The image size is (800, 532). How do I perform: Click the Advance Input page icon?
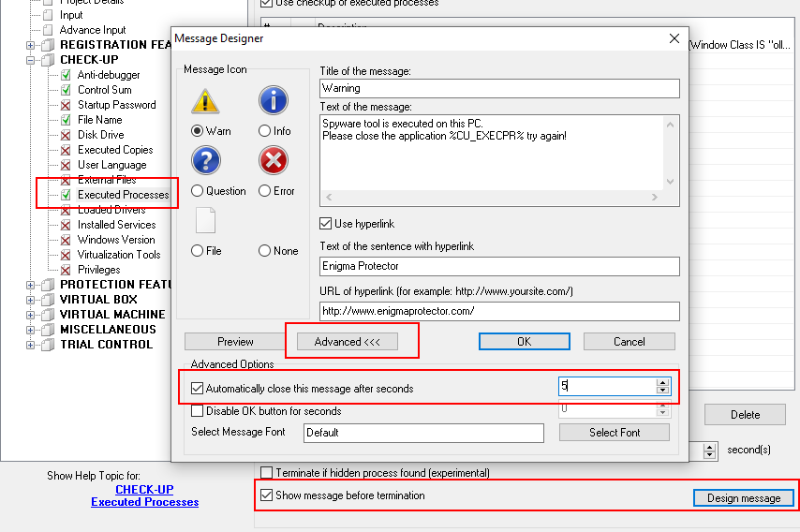[x=48, y=30]
